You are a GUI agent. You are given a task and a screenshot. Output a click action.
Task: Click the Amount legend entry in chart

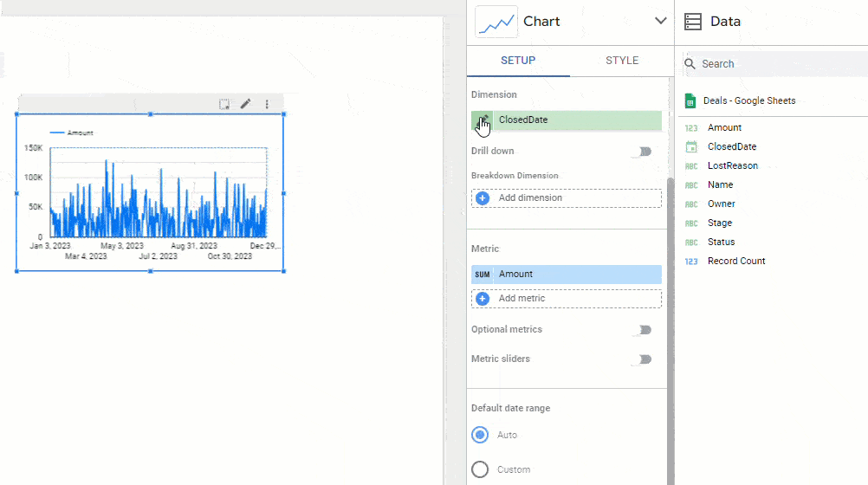[72, 133]
